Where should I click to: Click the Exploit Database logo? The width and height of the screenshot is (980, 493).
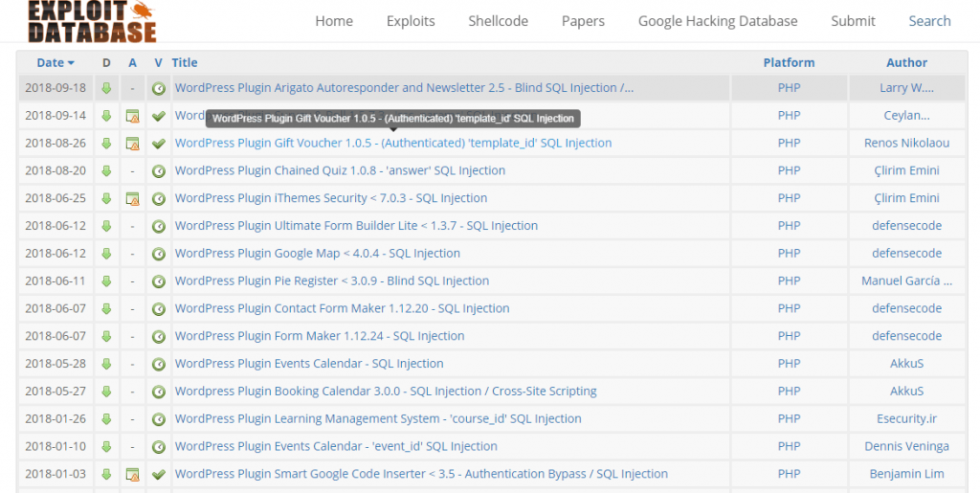coord(92,21)
